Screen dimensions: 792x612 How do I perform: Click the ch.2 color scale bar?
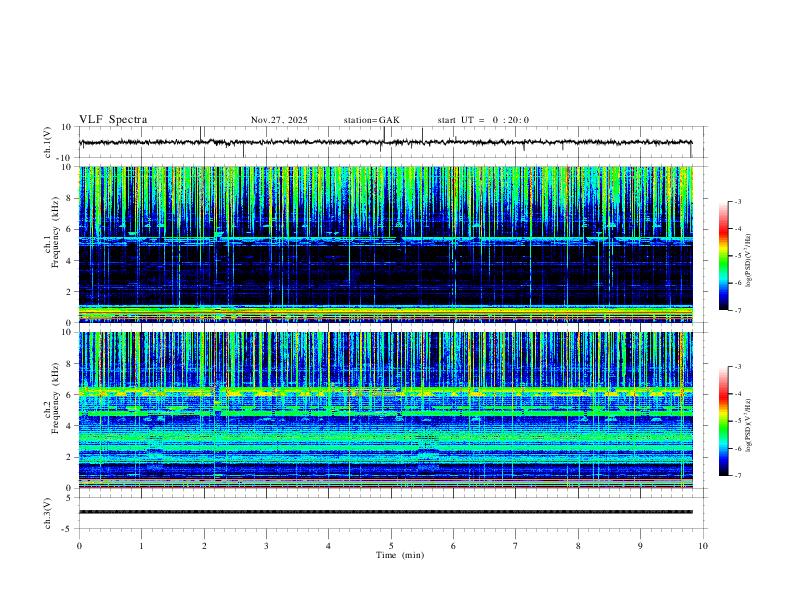[x=723, y=421]
